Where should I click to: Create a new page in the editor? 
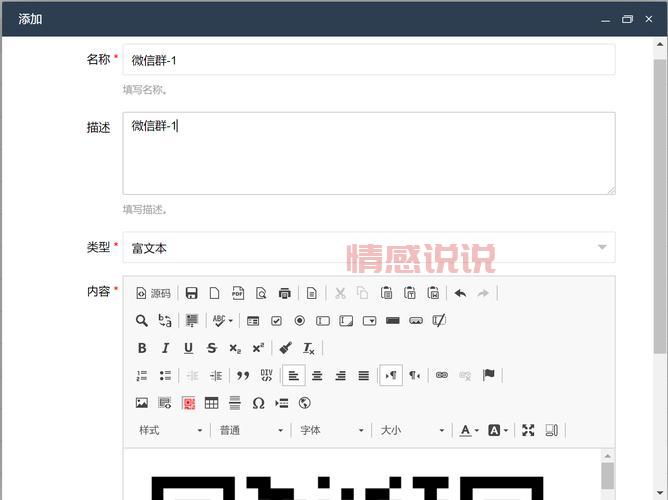(215, 293)
